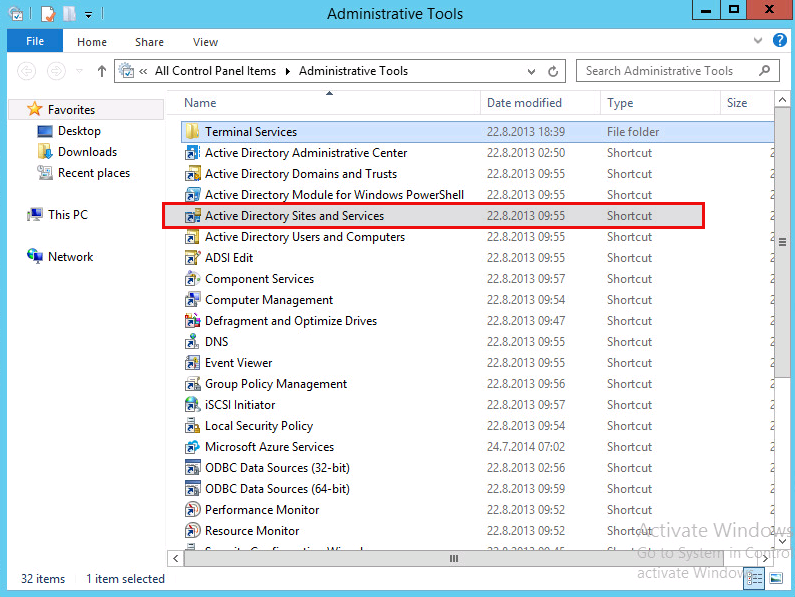Refresh the Administrative Tools folder
The height and width of the screenshot is (597, 795).
click(x=553, y=72)
